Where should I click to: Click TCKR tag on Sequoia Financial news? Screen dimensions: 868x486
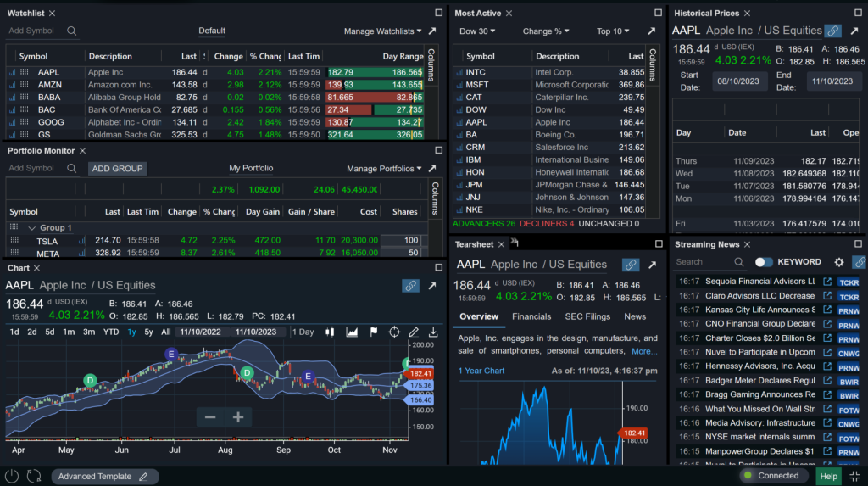pyautogui.click(x=848, y=282)
